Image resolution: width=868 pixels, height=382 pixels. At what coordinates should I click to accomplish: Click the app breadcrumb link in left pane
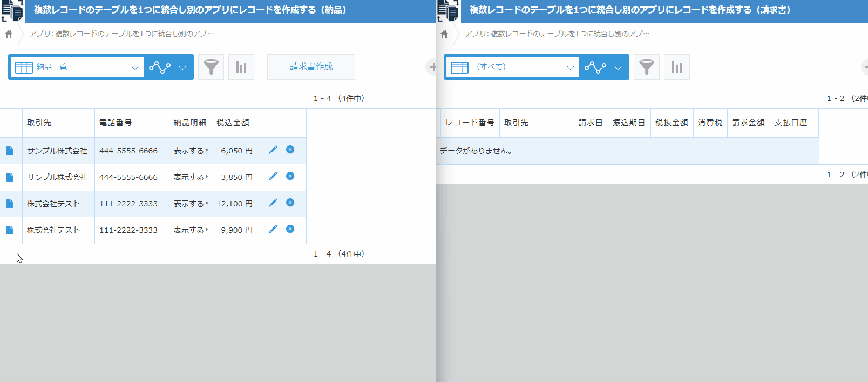(x=121, y=33)
